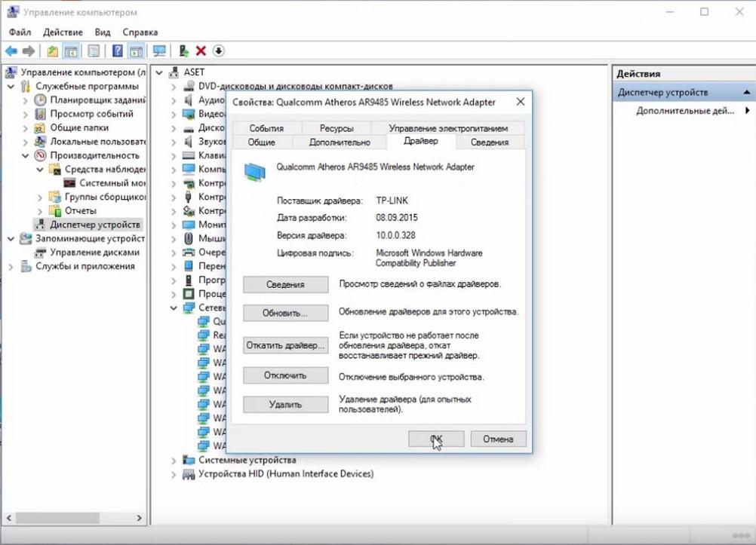Switch to the Сведения tab
The height and width of the screenshot is (545, 756).
490,142
